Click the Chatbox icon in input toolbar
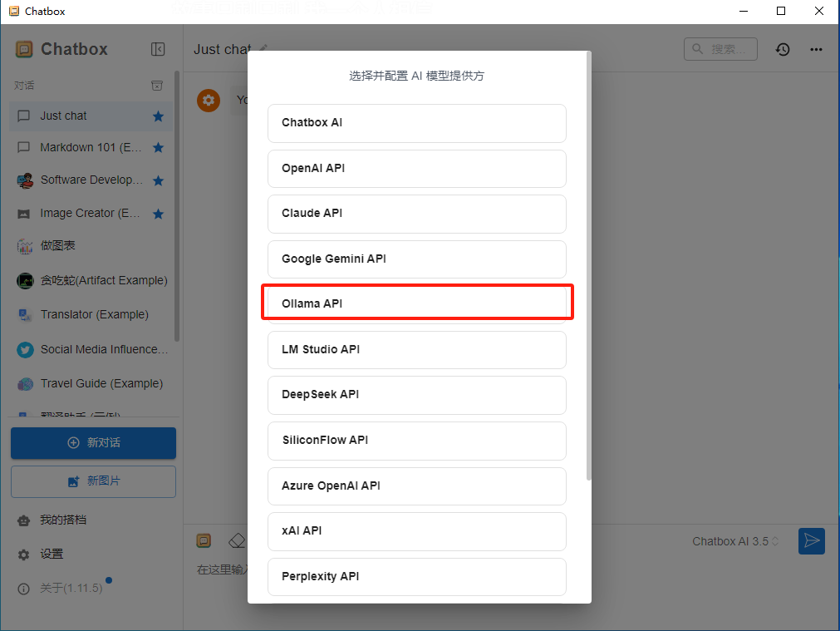 (204, 540)
